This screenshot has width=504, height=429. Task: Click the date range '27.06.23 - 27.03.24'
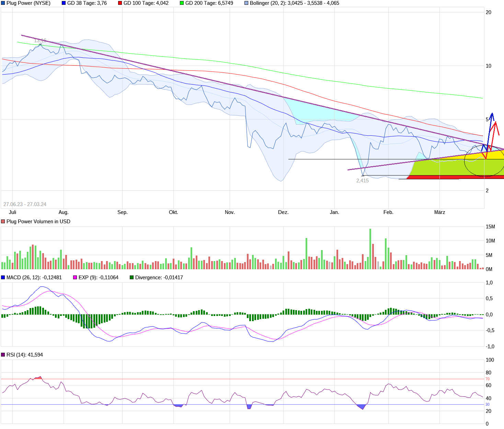tap(25, 204)
